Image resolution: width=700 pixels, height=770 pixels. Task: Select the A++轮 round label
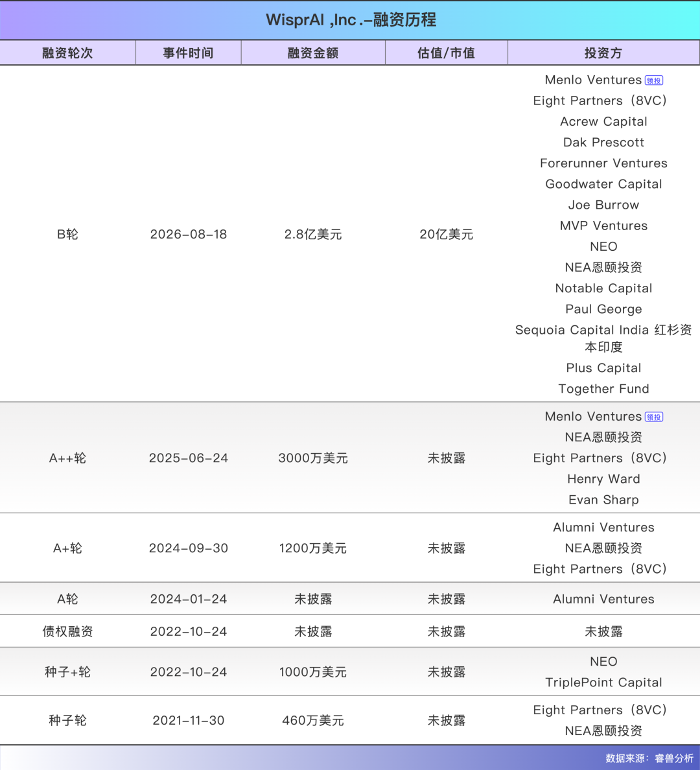pos(68,458)
